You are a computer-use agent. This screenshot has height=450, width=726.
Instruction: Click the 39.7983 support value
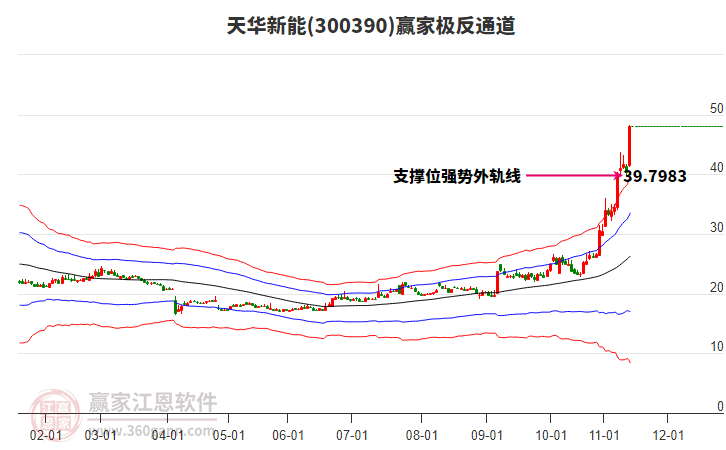point(655,176)
